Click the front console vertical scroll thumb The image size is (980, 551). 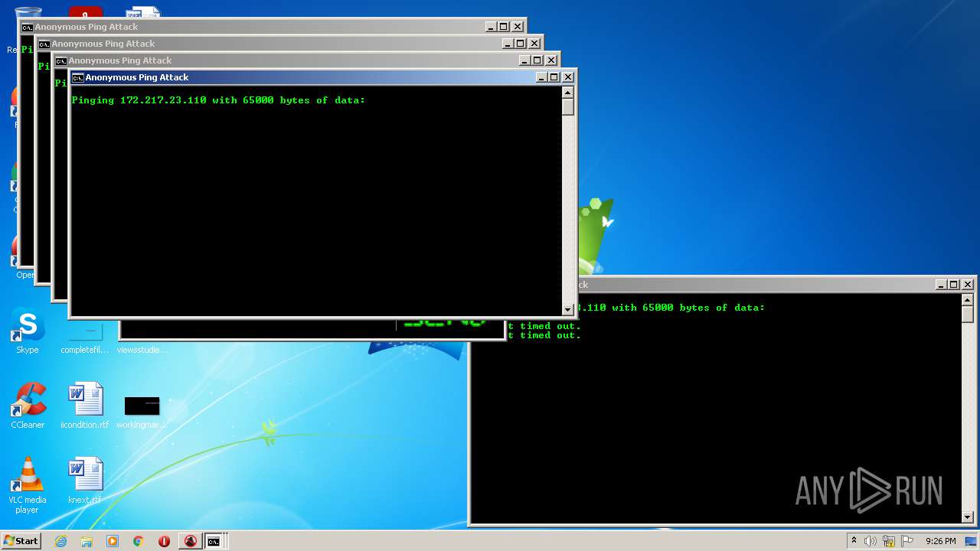[x=568, y=106]
